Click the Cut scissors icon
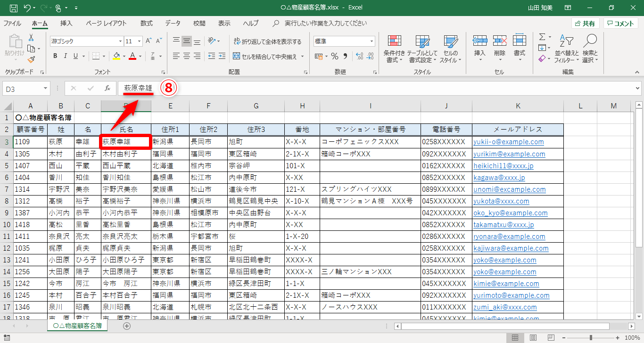This screenshot has width=644, height=343. tap(31, 37)
